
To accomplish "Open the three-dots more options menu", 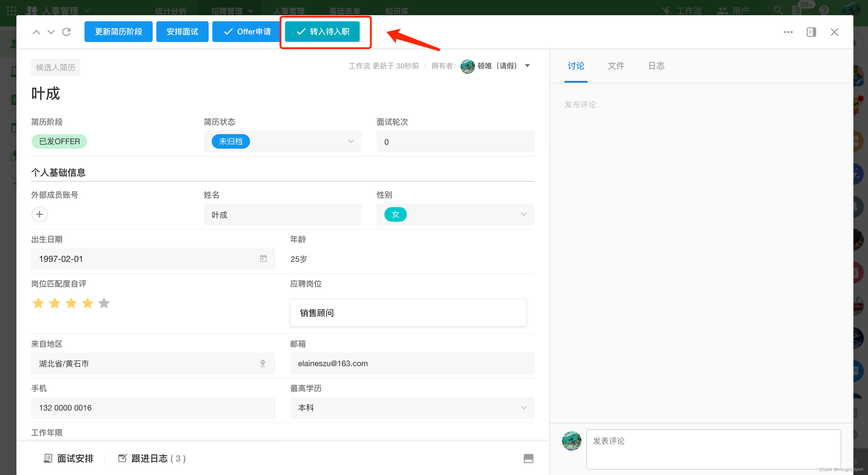I will pos(788,32).
